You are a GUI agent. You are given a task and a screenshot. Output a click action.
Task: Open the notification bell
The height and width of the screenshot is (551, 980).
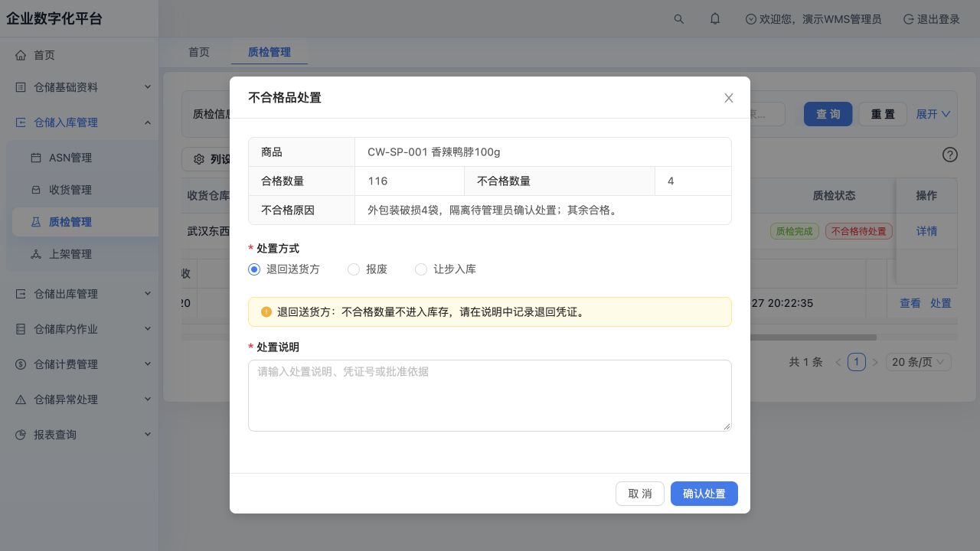point(715,19)
